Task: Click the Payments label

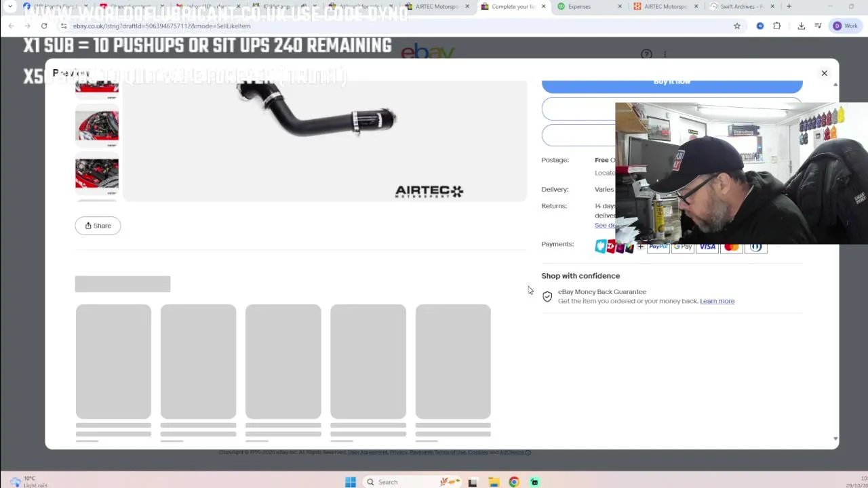Action: [557, 244]
